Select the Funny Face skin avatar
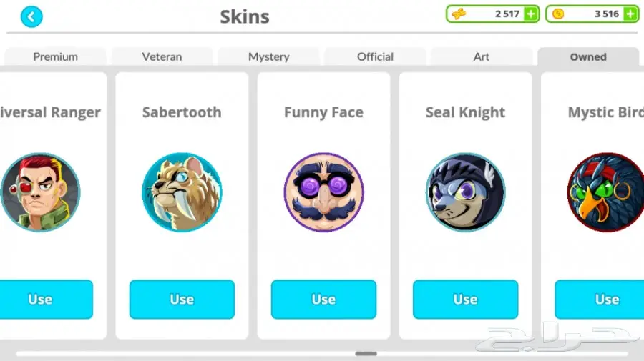Viewport: 644px width, 361px height. pyautogui.click(x=323, y=192)
